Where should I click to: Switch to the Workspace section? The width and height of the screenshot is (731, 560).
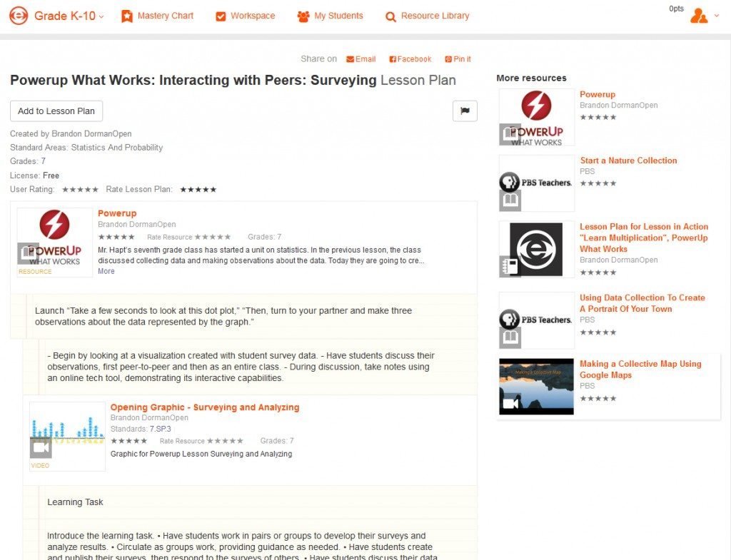245,15
